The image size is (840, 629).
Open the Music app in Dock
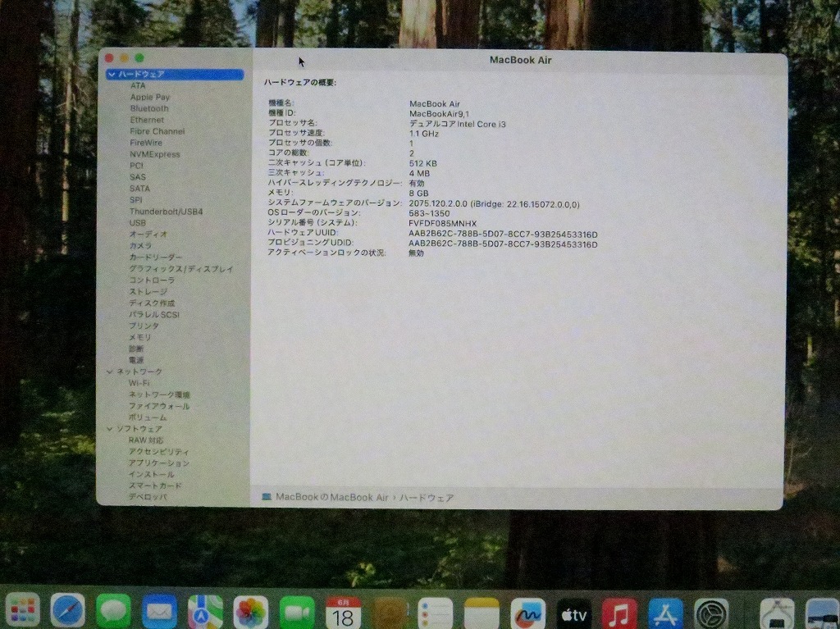[620, 613]
